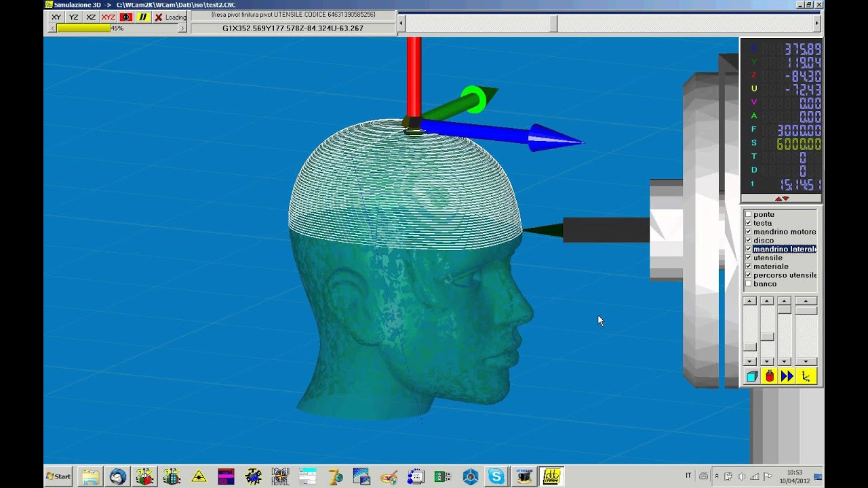Viewport: 868px width, 488px height.
Task: Click the Action Center flag tray icon
Action: 767,476
